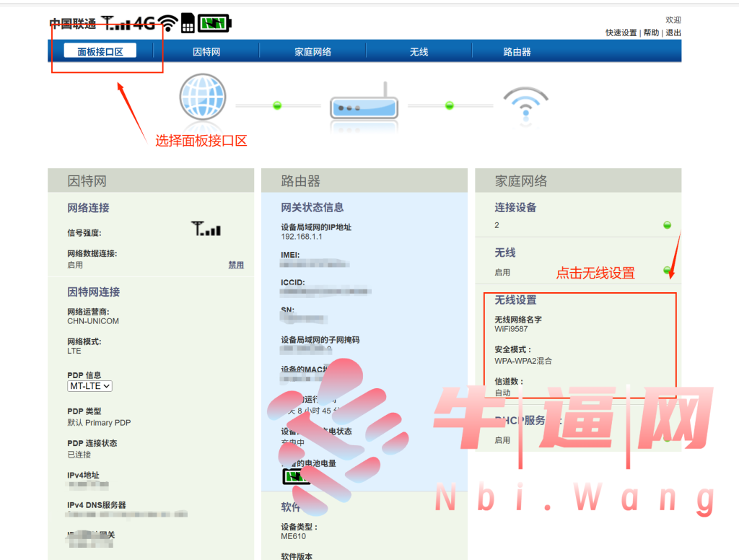Open the 快速设置 link
The image size is (739, 560).
pyautogui.click(x=621, y=33)
